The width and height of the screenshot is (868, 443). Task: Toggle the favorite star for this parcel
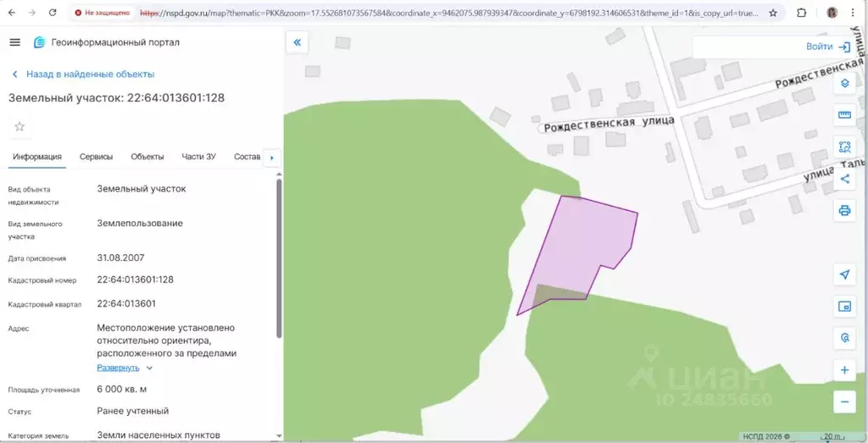[19, 126]
